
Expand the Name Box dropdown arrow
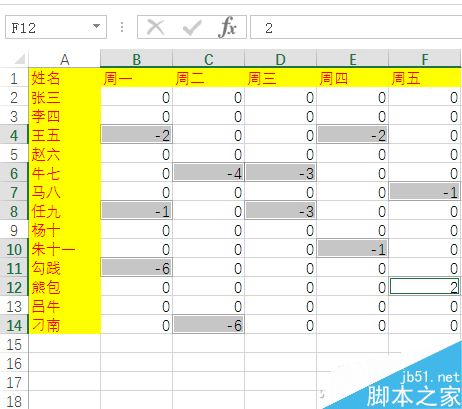(96, 26)
